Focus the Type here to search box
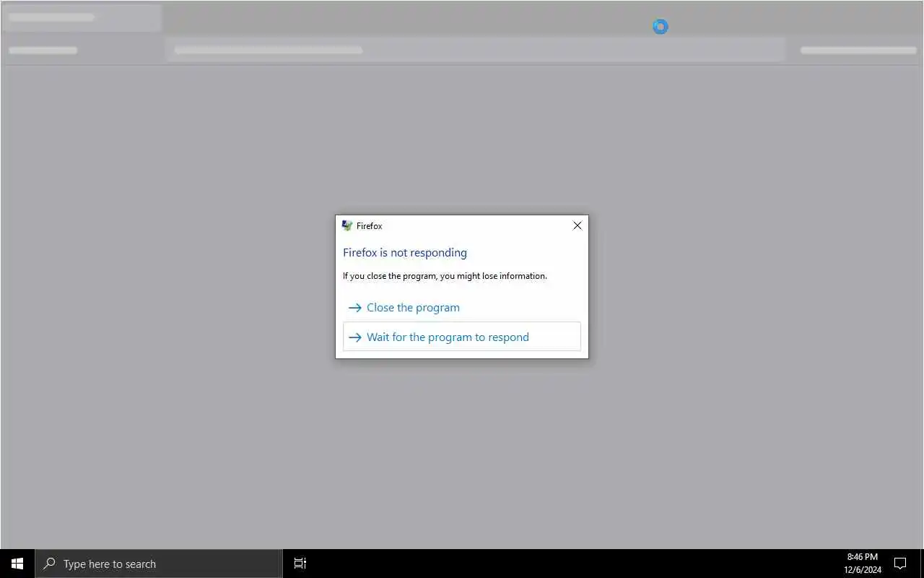Image resolution: width=924 pixels, height=578 pixels. coord(159,564)
